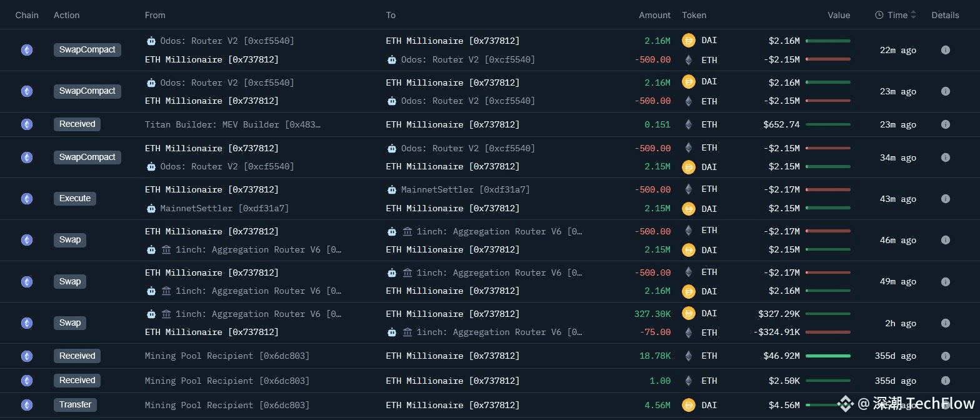Open the Titan Builder: MEV Builder sender link
The height and width of the screenshot is (420, 980).
pos(232,124)
